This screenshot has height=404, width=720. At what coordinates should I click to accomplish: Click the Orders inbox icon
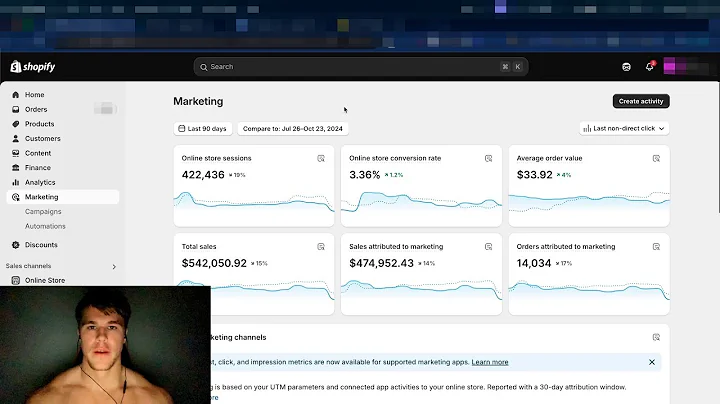coord(16,109)
